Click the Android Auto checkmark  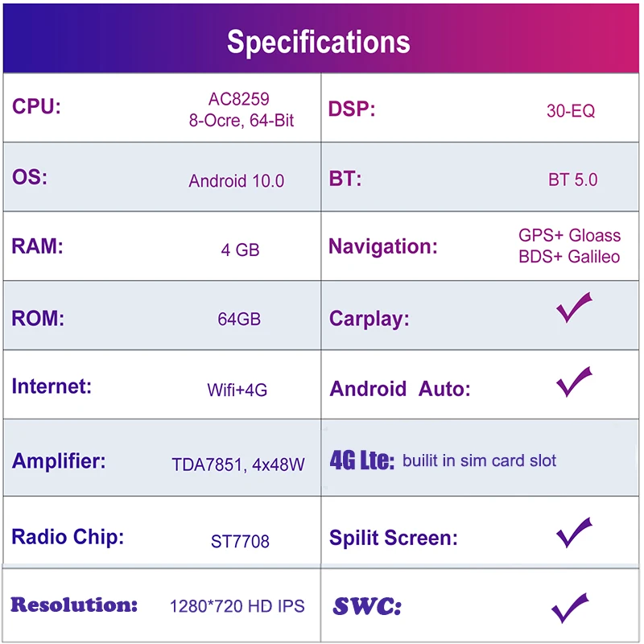coord(573,382)
